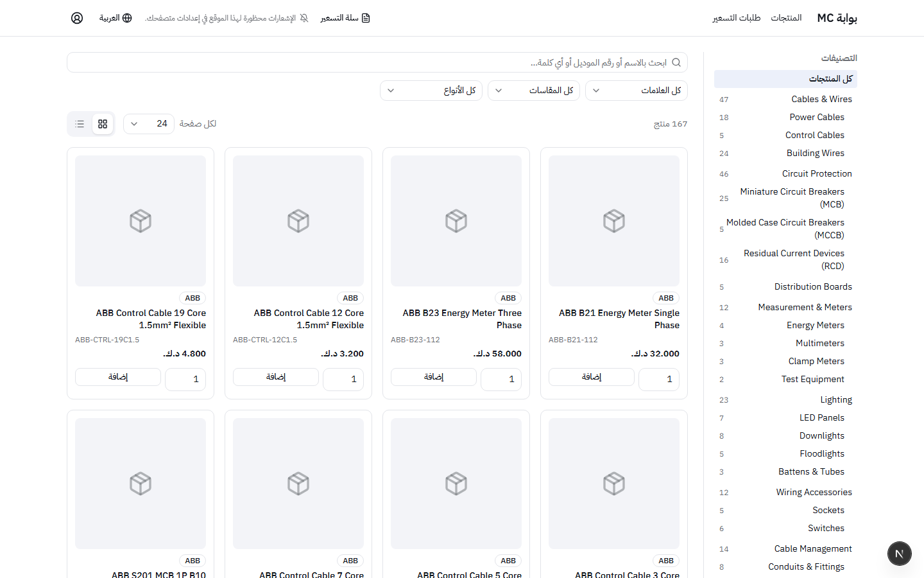Click image placeholder of Control Cable 19 Core
Image resolution: width=924 pixels, height=578 pixels.
(141, 221)
